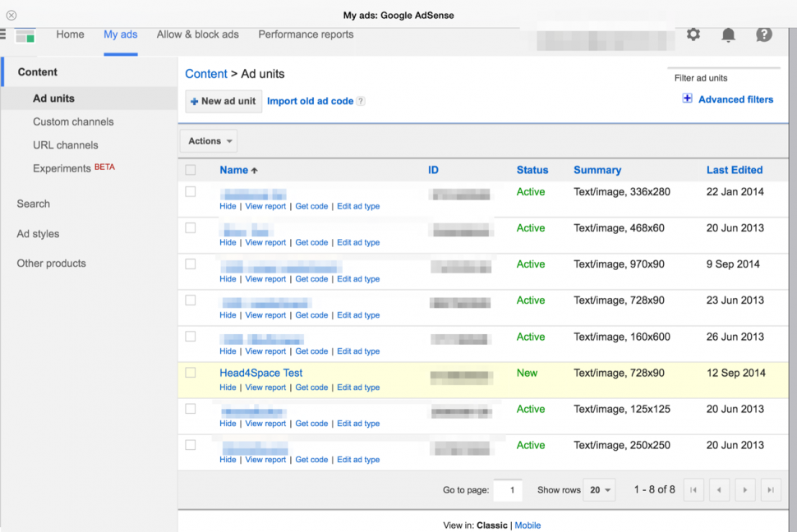This screenshot has width=797, height=532.
Task: Click the 'New' status of Head4Space Test
Action: click(527, 373)
